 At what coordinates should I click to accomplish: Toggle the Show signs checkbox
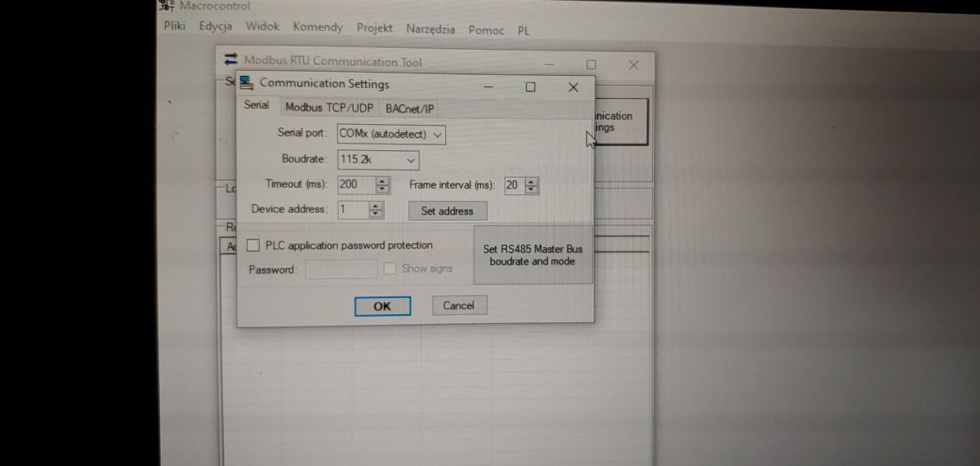pyautogui.click(x=390, y=269)
